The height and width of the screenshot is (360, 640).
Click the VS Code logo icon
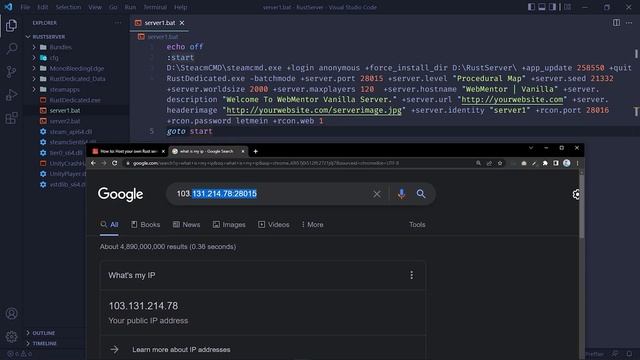tap(8, 7)
